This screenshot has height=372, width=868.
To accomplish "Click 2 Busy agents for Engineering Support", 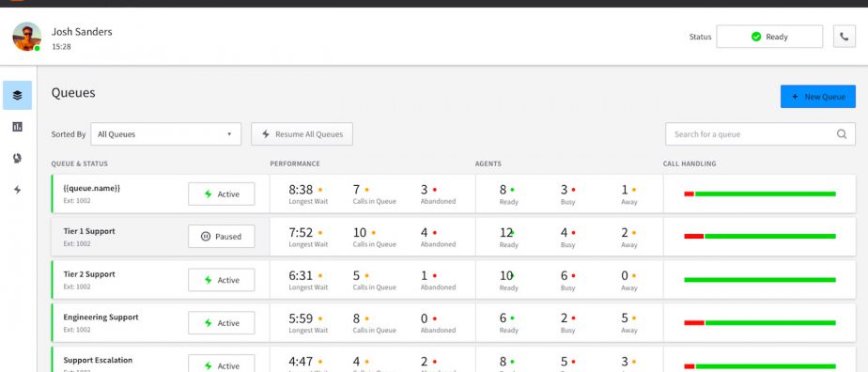I will point(564,318).
